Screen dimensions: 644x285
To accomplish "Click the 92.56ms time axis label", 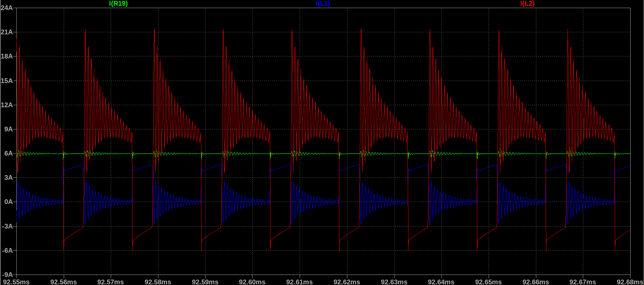I will [63, 282].
